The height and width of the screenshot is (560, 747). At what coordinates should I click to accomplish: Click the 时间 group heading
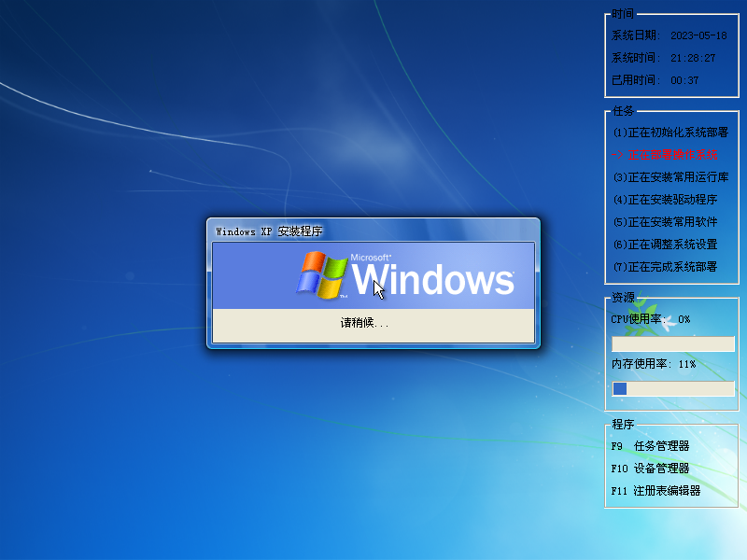pyautogui.click(x=623, y=14)
